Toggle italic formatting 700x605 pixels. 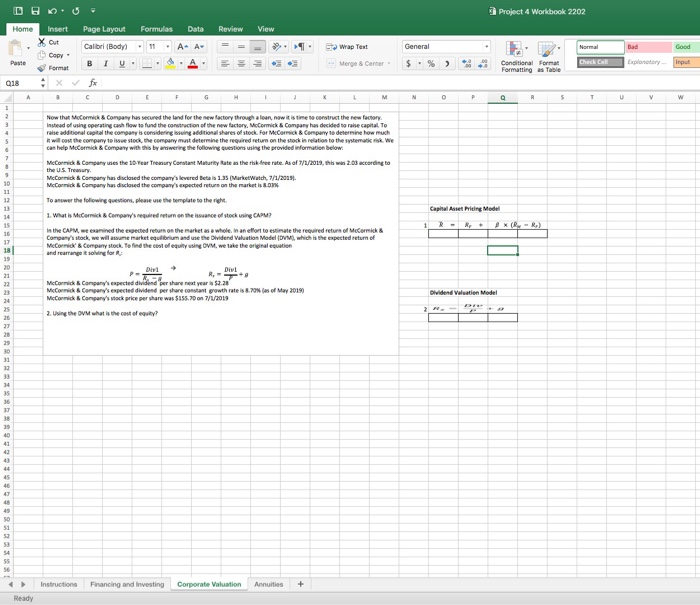(106, 63)
